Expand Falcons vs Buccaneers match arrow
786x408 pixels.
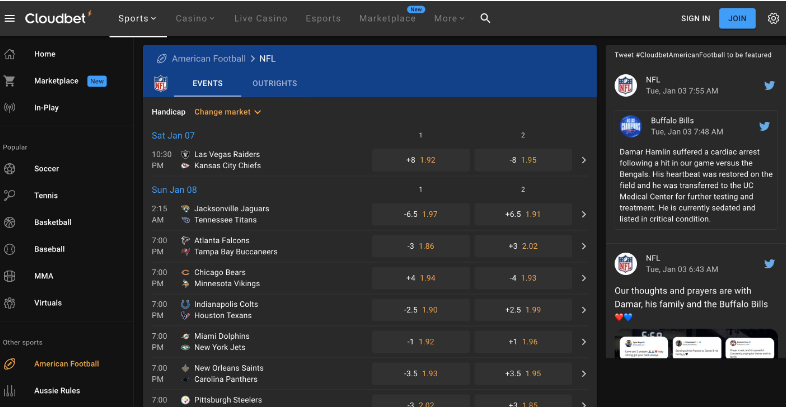[583, 246]
